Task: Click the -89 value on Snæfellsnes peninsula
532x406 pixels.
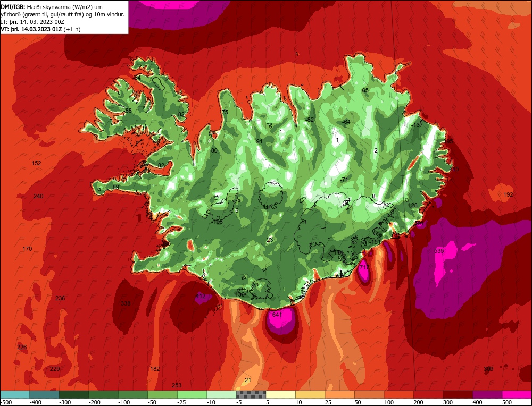Action: click(115, 187)
